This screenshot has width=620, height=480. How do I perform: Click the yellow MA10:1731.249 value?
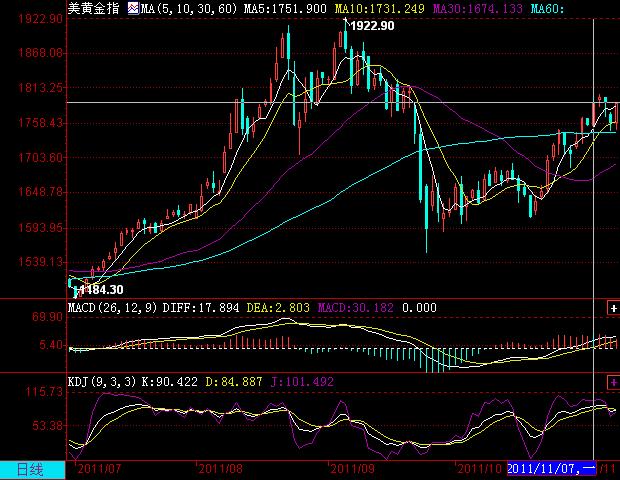click(x=380, y=8)
